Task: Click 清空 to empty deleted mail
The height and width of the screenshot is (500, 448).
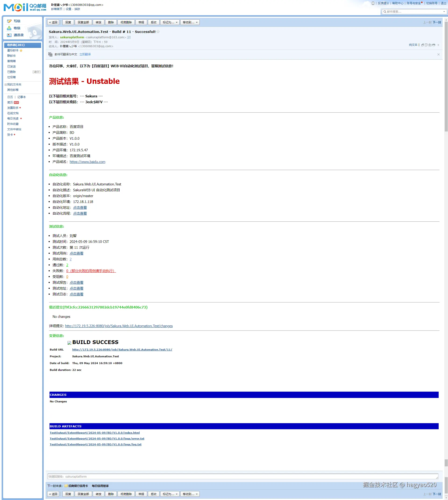Action: pyautogui.click(x=36, y=72)
